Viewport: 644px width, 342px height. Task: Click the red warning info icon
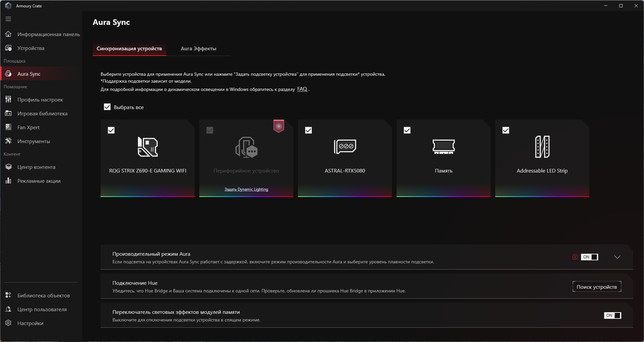[575, 257]
